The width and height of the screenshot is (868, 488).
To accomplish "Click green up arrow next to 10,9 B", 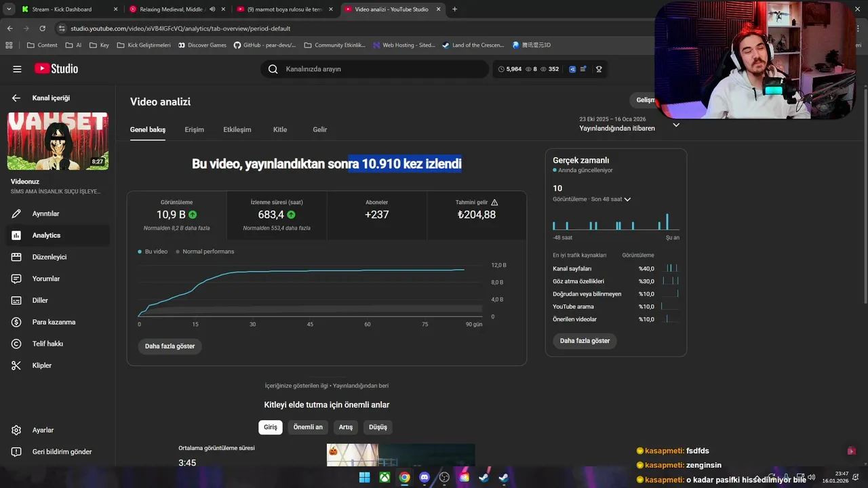I will click(x=193, y=215).
